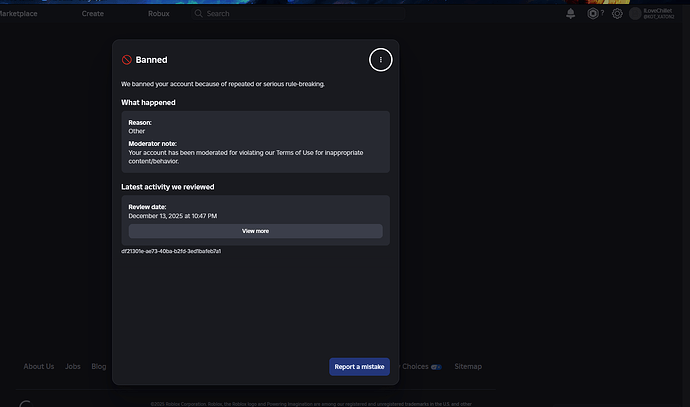Viewport: 690px width, 407px height.
Task: Open the notifications bell icon
Action: click(570, 14)
